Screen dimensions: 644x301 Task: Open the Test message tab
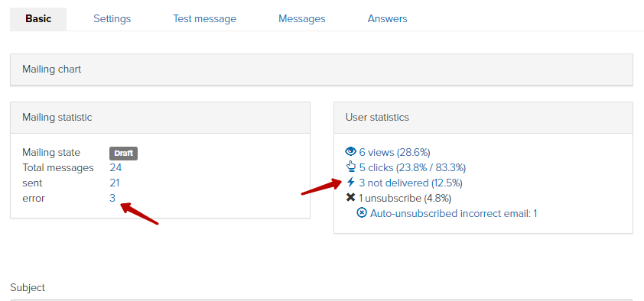click(204, 19)
